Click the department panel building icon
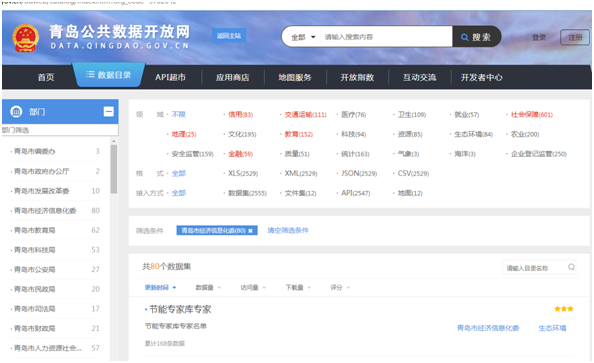The image size is (594, 363). tap(16, 111)
